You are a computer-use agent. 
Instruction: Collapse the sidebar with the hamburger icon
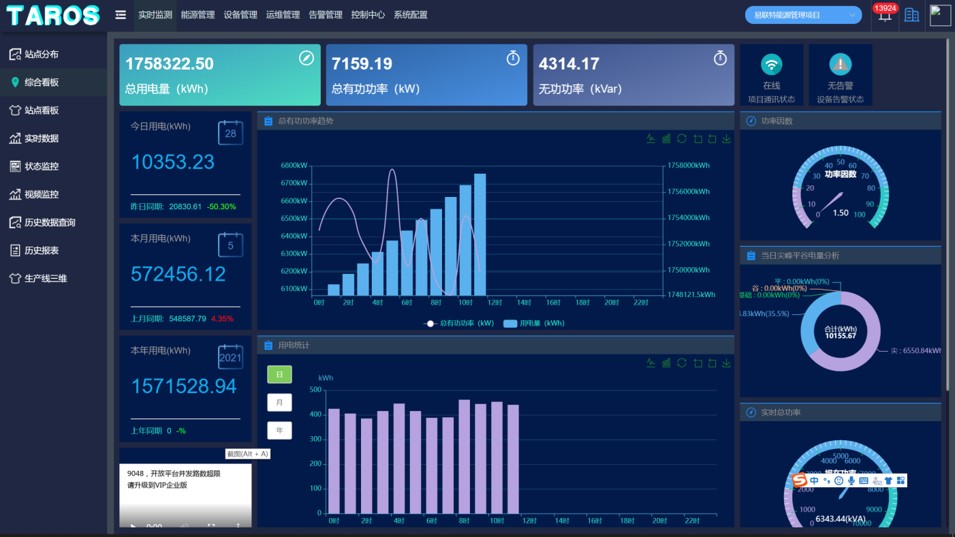[x=121, y=15]
